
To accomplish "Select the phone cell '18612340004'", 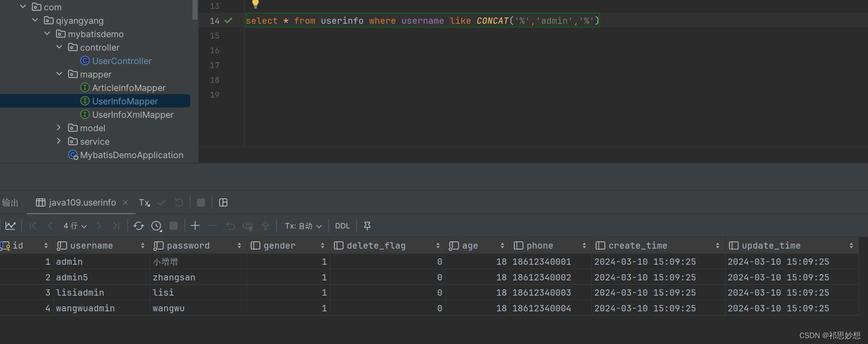I will tap(550, 308).
